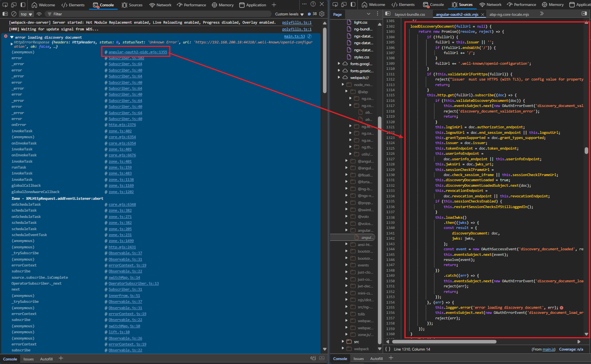This screenshot has width=591, height=364.
Task: Toggle device emulation in right DevTools window
Action: [344, 5]
